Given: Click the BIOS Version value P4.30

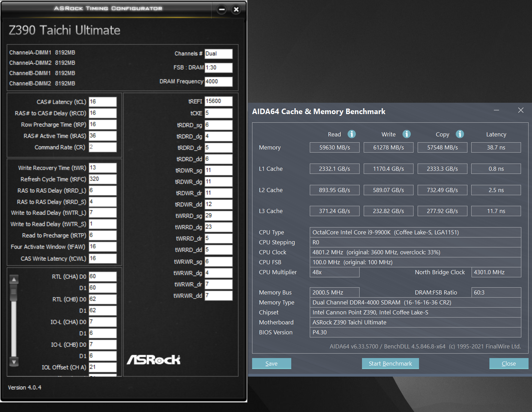Looking at the screenshot, I should [x=415, y=332].
